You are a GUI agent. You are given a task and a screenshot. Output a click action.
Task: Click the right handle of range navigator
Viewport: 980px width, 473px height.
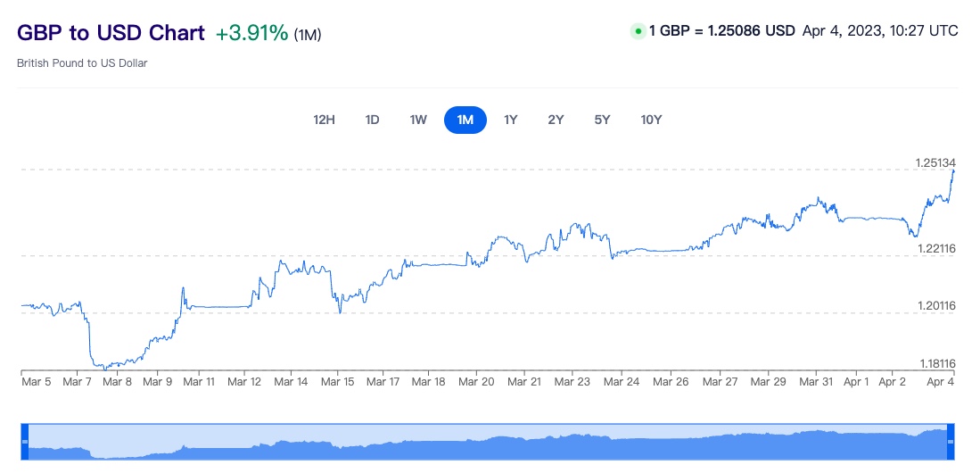(951, 442)
